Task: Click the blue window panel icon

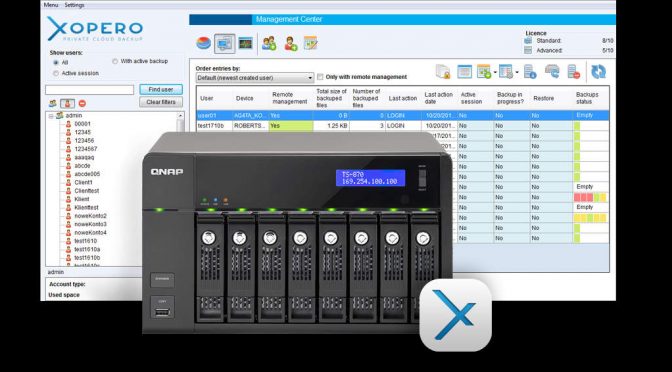Action: click(464, 71)
